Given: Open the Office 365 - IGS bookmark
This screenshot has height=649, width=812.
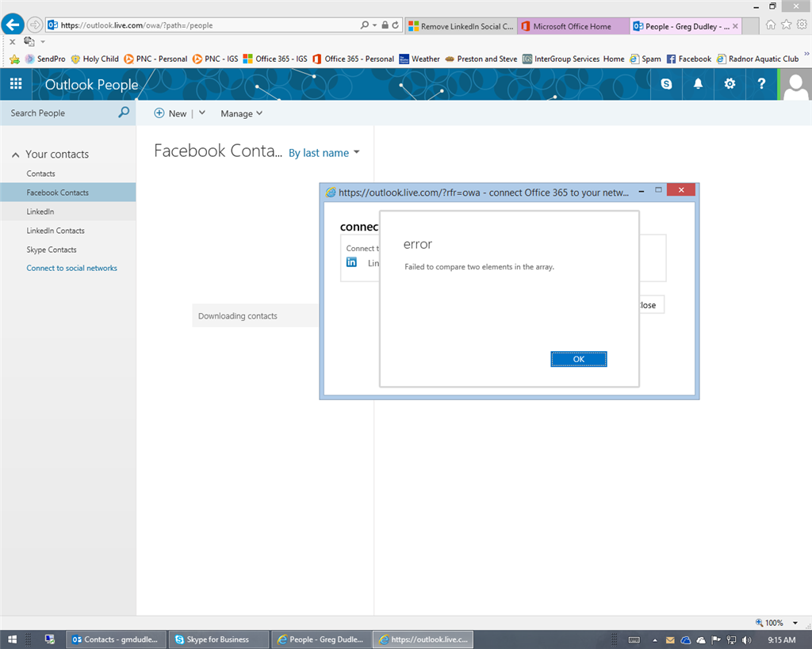Looking at the screenshot, I should pos(275,59).
